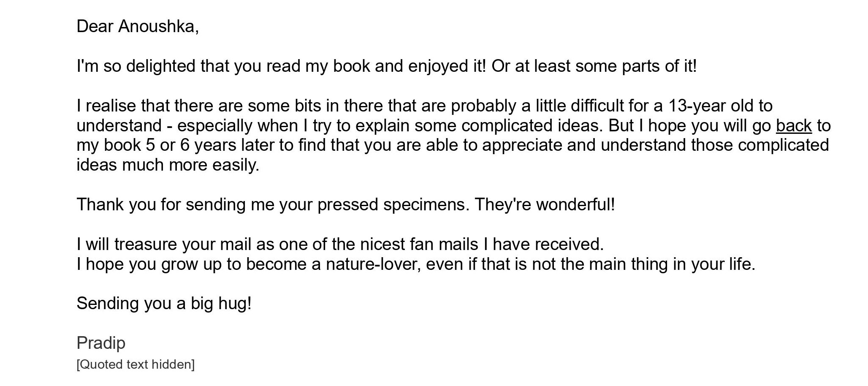This screenshot has width=868, height=386.
Task: Click the "Dear Anoushka," greeting line
Action: 138,27
